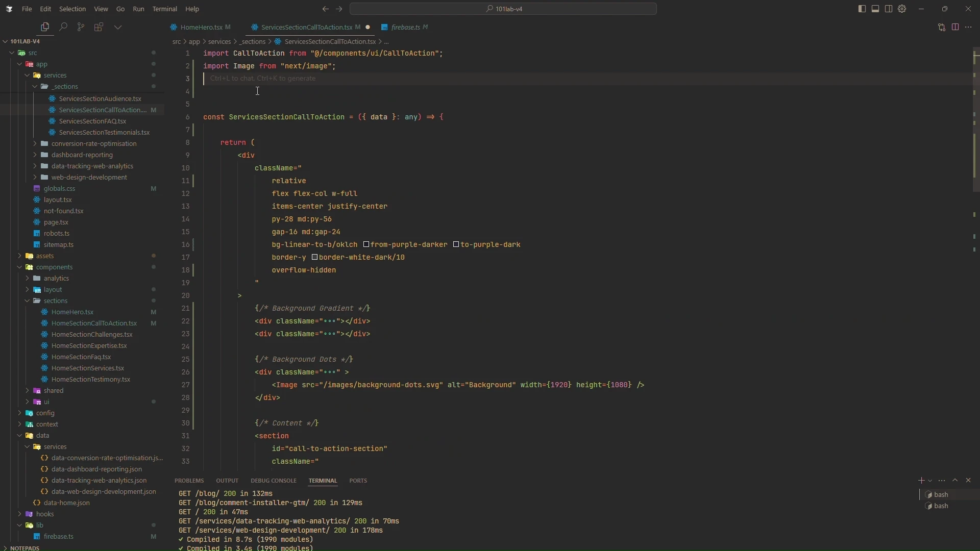Click the app breadcrumb segment
This screenshot has height=551, width=980.
[194, 41]
